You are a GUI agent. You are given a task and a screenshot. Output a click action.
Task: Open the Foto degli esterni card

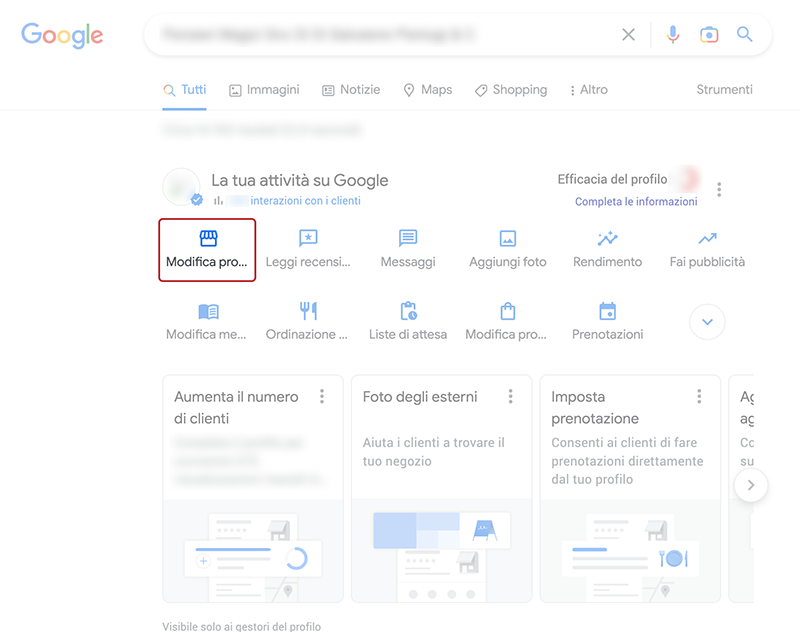(x=442, y=489)
